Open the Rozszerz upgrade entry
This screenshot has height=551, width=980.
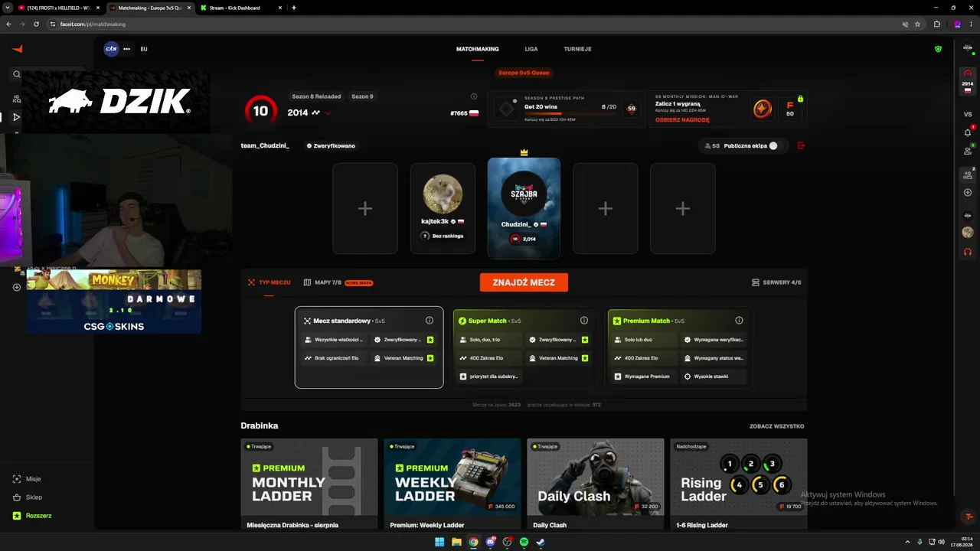(32, 516)
